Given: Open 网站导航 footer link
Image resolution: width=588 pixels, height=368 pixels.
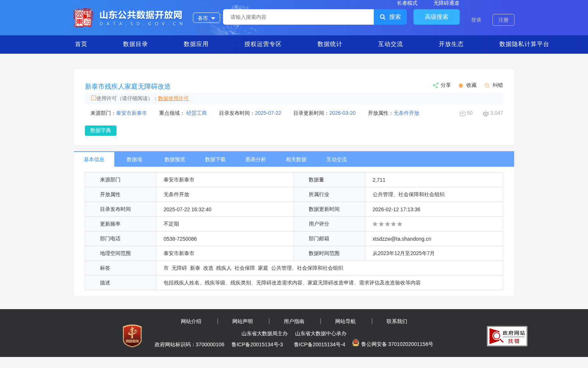Looking at the screenshot, I should pyautogui.click(x=345, y=321).
